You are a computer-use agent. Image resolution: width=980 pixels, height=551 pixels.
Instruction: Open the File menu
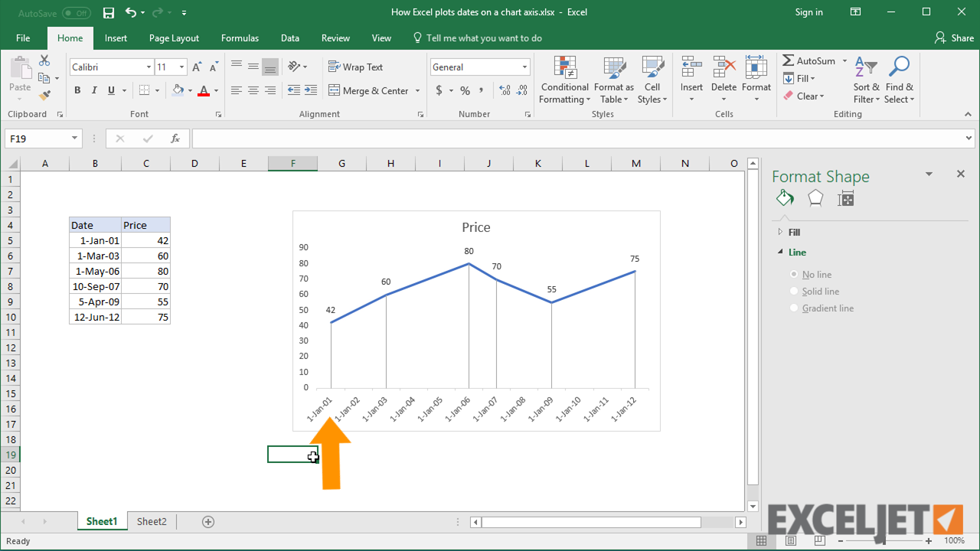23,38
